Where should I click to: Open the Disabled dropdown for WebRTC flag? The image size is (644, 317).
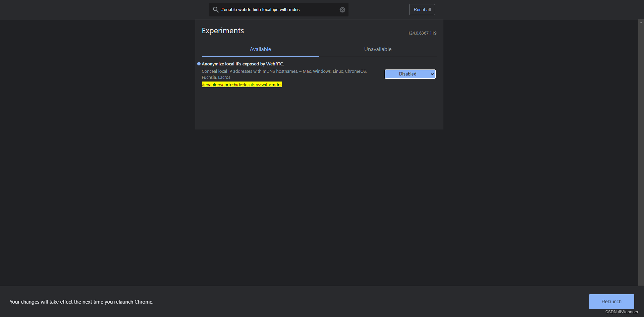click(x=410, y=74)
